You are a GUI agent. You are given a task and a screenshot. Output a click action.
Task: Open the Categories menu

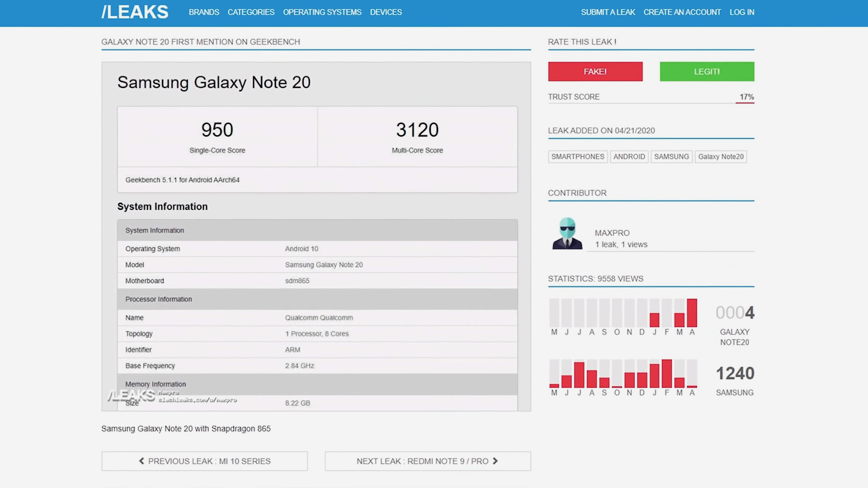[x=251, y=12]
